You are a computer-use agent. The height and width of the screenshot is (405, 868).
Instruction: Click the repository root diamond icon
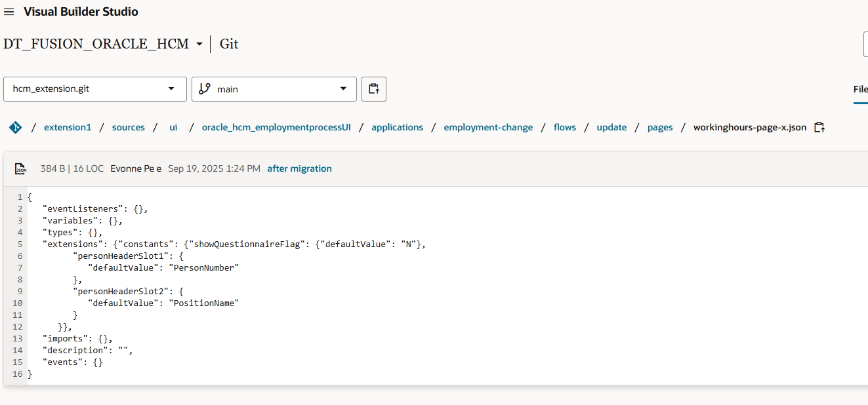15,127
